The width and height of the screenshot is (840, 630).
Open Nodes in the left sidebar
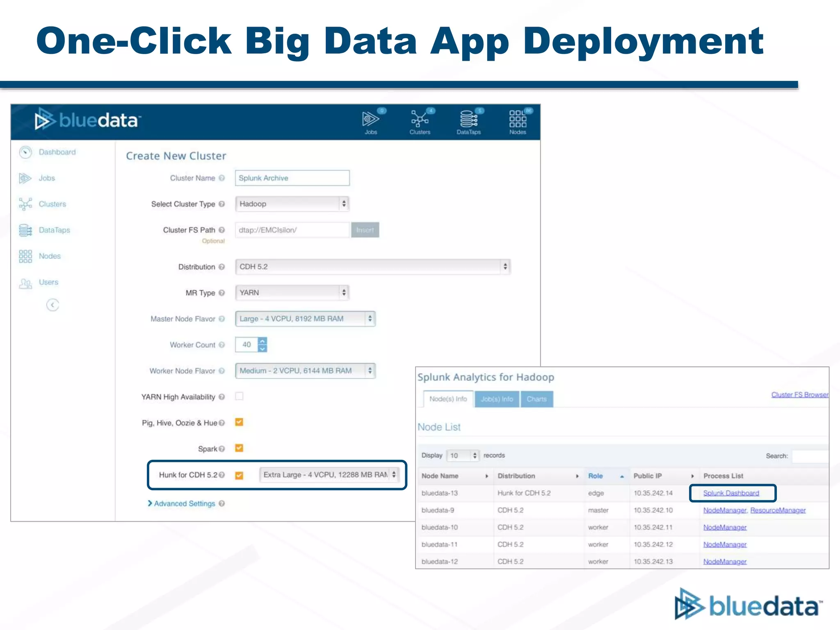[x=40, y=256]
